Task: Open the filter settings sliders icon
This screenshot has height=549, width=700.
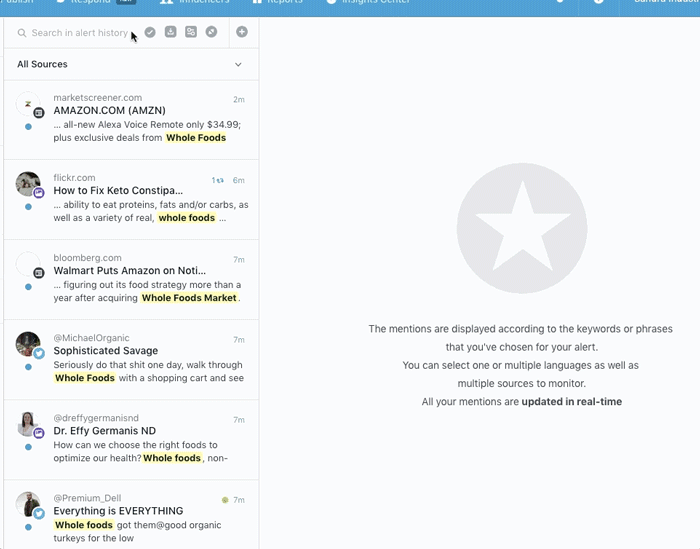Action: coord(191,32)
